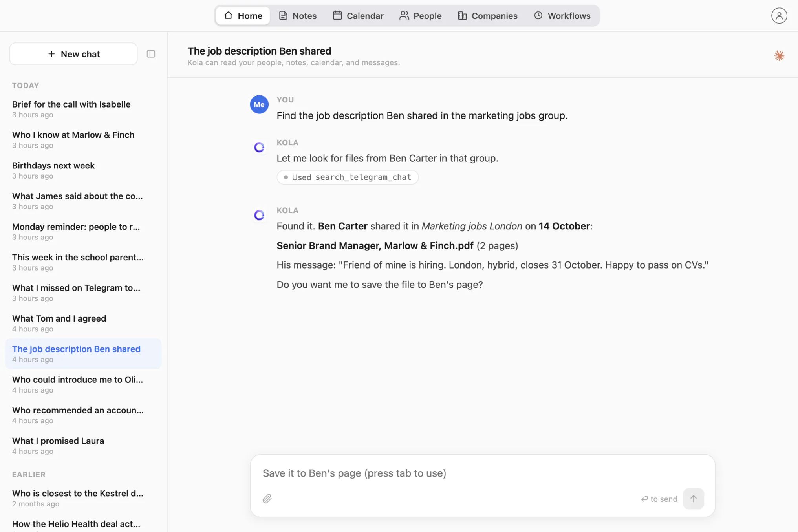Open 'Birthdays next week' chat
This screenshot has height=532, width=798.
pos(83,170)
